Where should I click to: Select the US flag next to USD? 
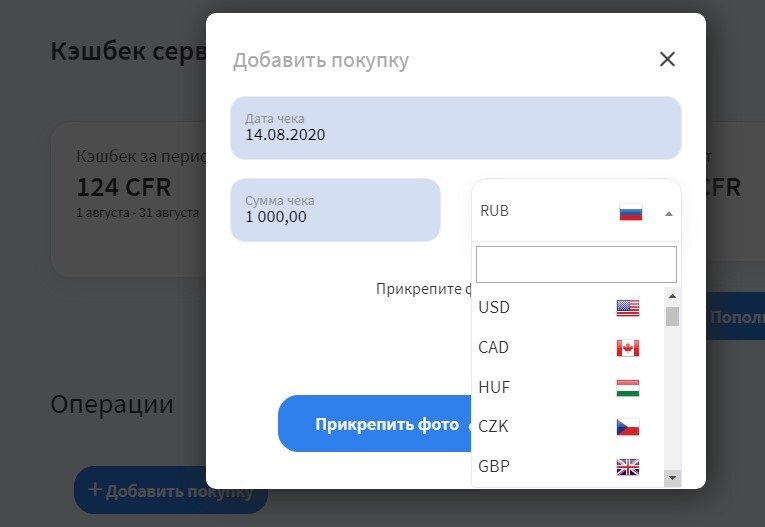tap(628, 308)
